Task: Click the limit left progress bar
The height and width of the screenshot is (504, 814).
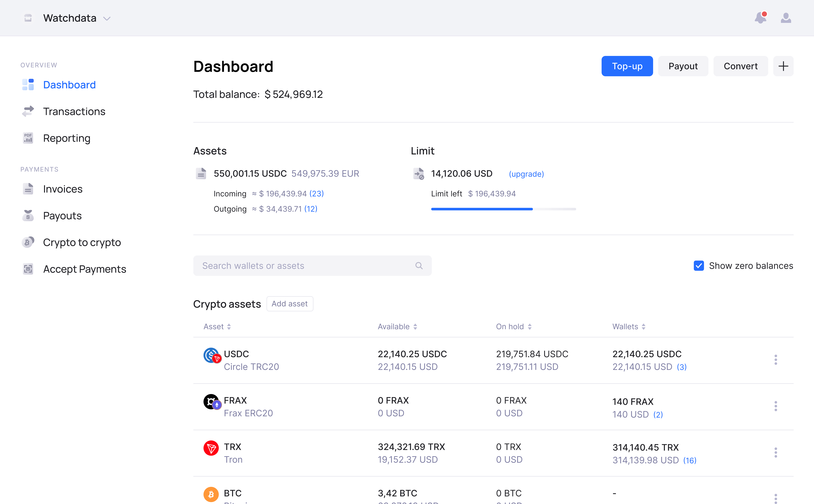Action: coord(503,209)
